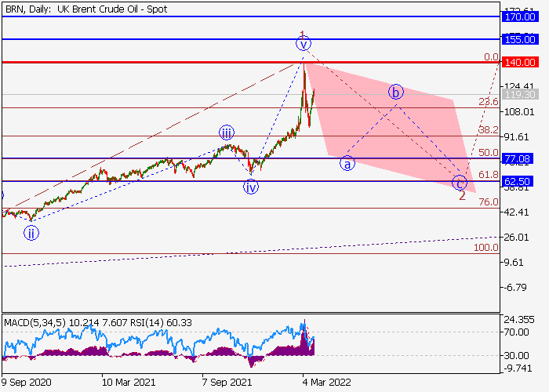Screen dimensions: 549x392
Task: Click the 170.00 blue price level tag
Action: point(519,16)
